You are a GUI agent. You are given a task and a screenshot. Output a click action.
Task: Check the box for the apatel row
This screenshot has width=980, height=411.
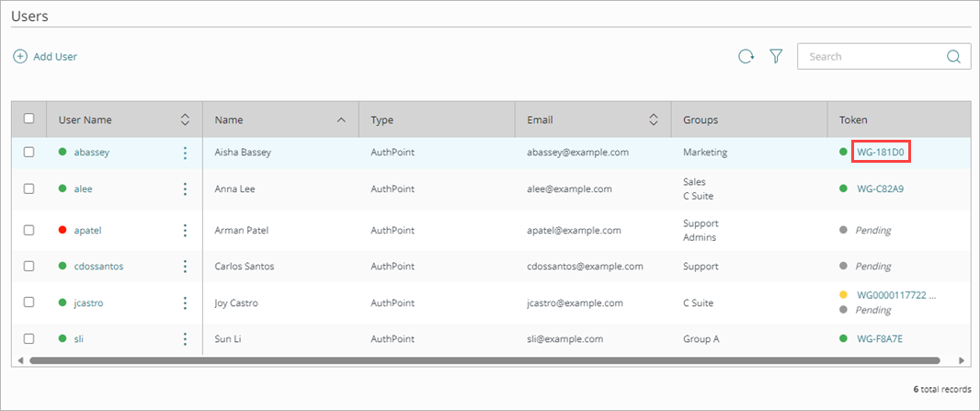(28, 230)
